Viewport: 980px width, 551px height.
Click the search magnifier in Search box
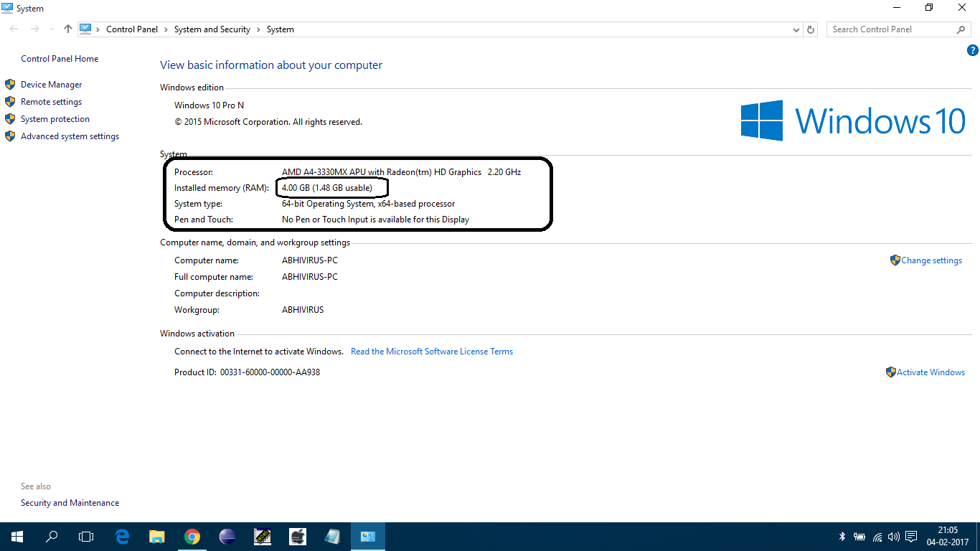961,29
